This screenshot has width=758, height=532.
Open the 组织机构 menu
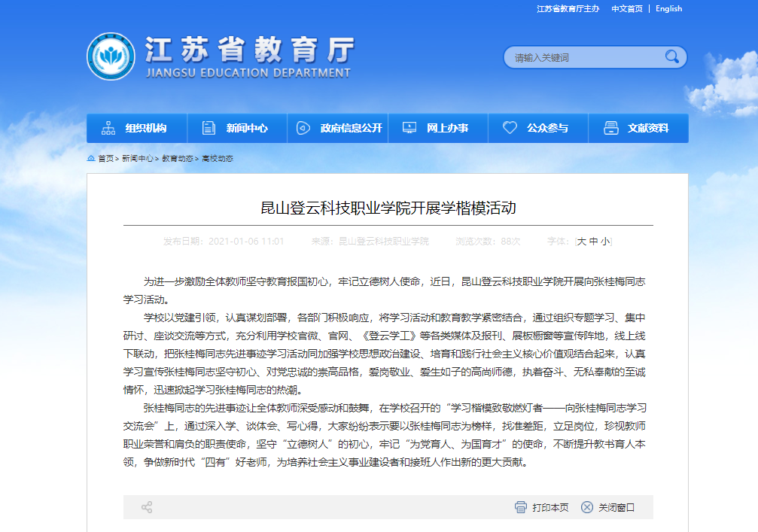(x=137, y=128)
